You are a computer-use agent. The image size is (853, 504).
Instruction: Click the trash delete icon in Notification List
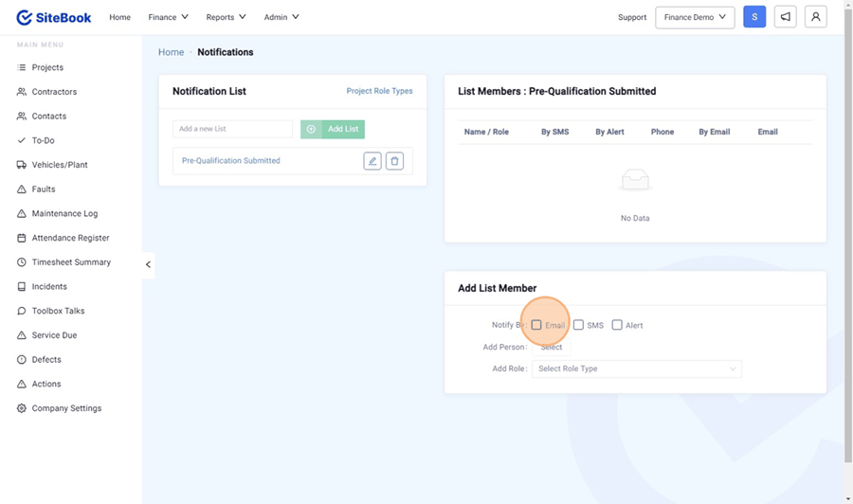[x=395, y=161]
